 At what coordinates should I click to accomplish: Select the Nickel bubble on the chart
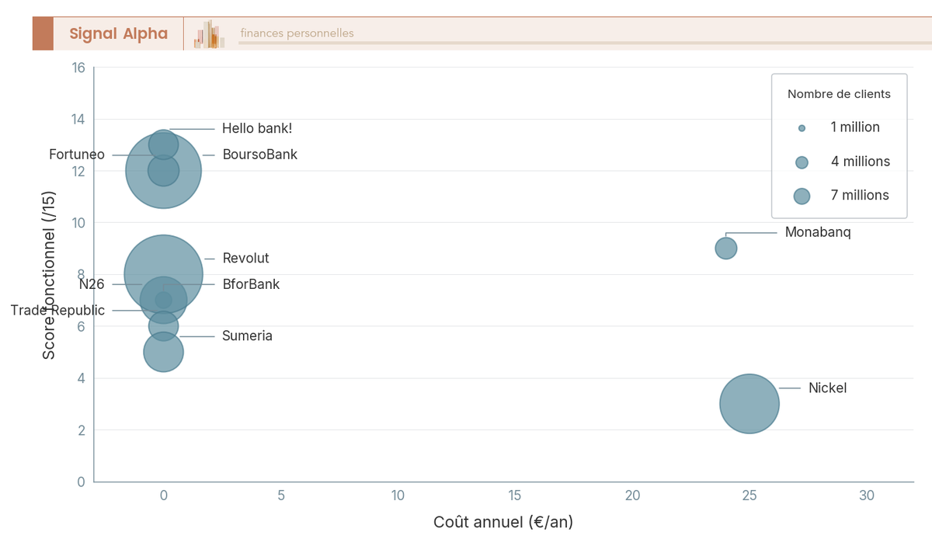click(749, 403)
